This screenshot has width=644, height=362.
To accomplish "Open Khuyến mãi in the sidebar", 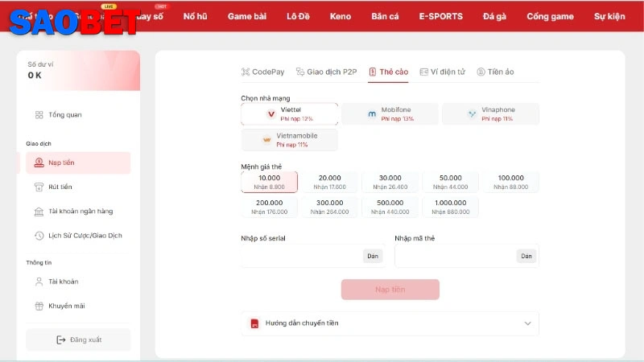I will click(x=78, y=306).
